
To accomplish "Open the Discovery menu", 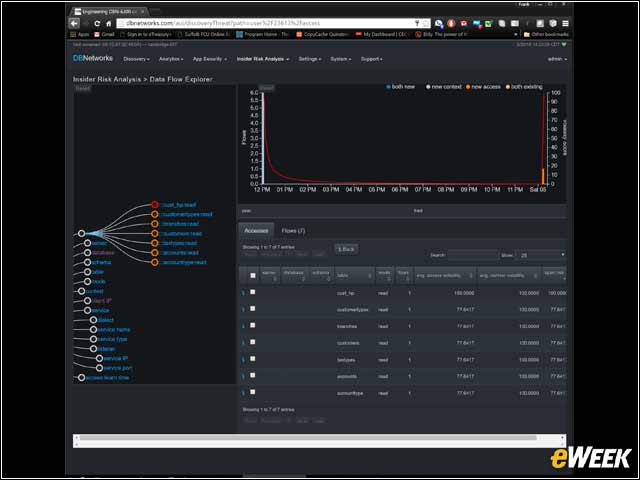I will pyautogui.click(x=136, y=59).
